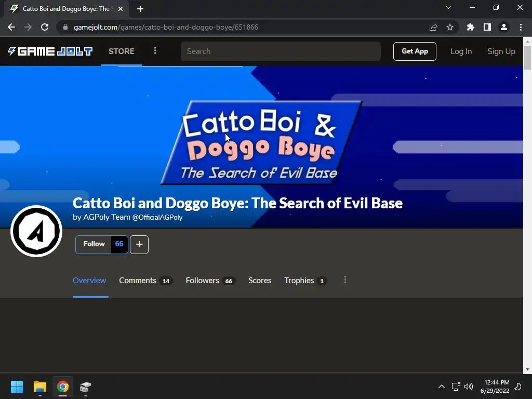Open the Scores tab

[x=260, y=281]
